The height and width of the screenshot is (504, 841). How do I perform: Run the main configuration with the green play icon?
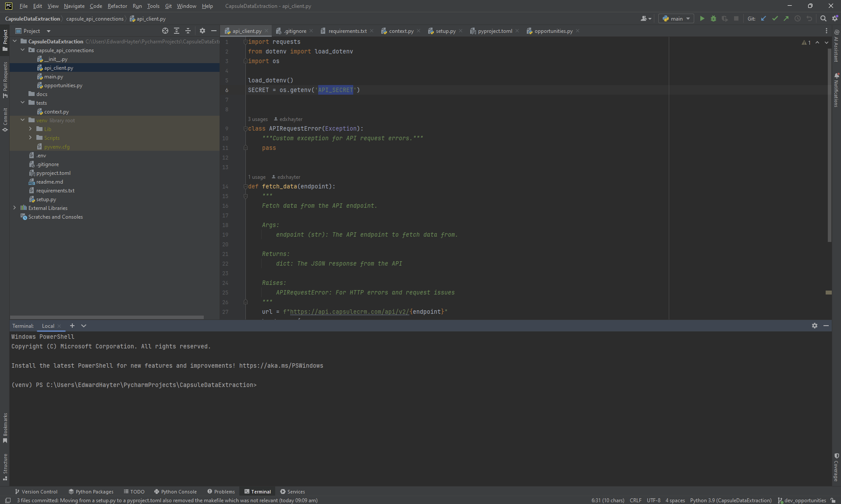(702, 19)
